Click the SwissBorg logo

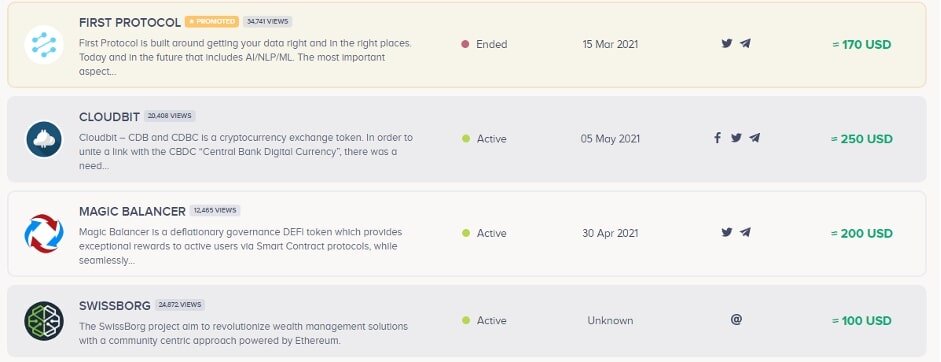[x=44, y=321]
